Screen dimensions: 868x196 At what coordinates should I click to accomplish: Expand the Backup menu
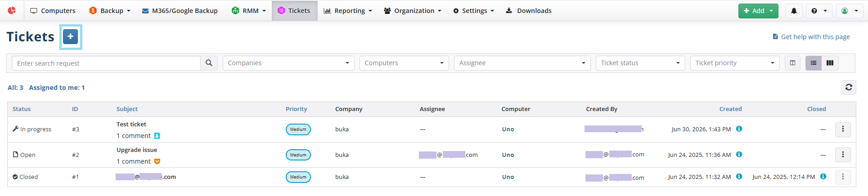(x=110, y=11)
